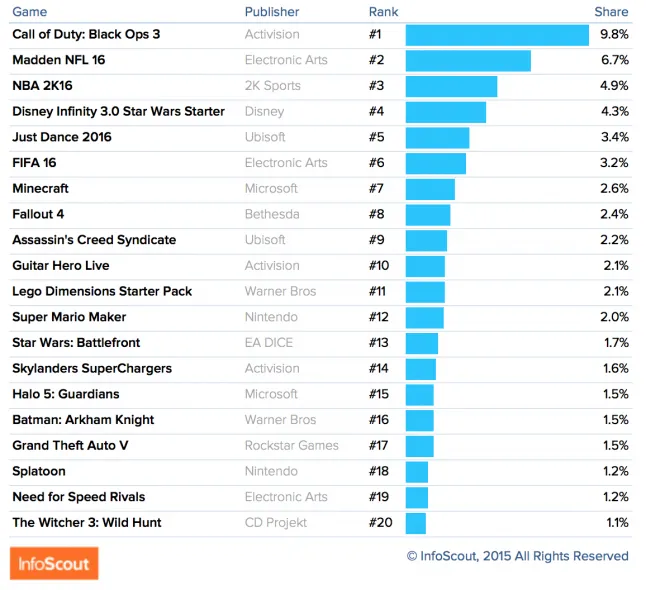Click the #7 rank for Minecraft
Image resolution: width=646 pixels, height=590 pixels.
(377, 189)
